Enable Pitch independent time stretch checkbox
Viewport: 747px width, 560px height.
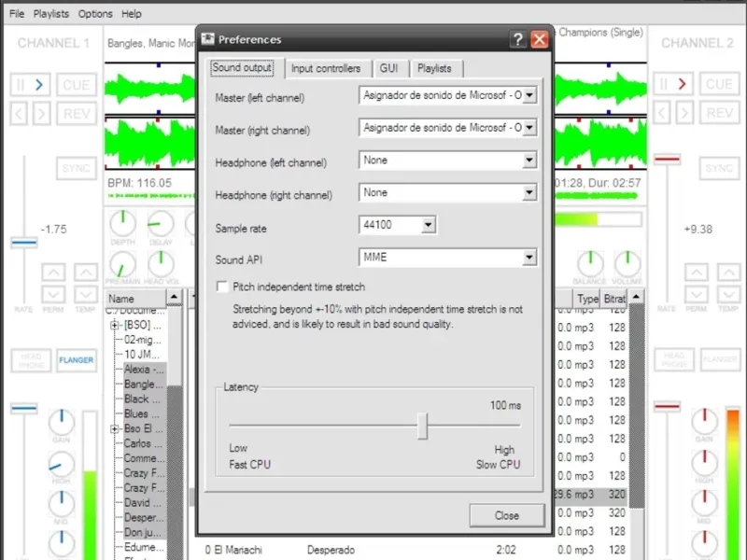222,287
